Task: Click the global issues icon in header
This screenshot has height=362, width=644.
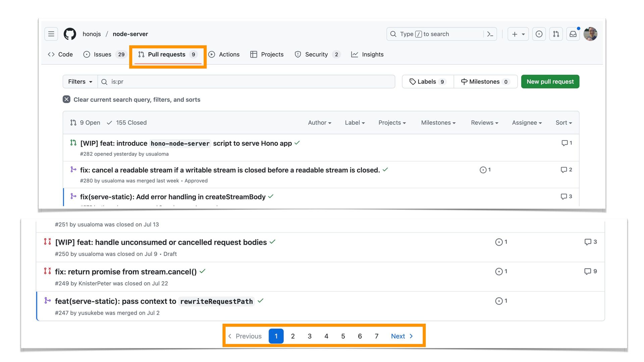Action: point(539,34)
